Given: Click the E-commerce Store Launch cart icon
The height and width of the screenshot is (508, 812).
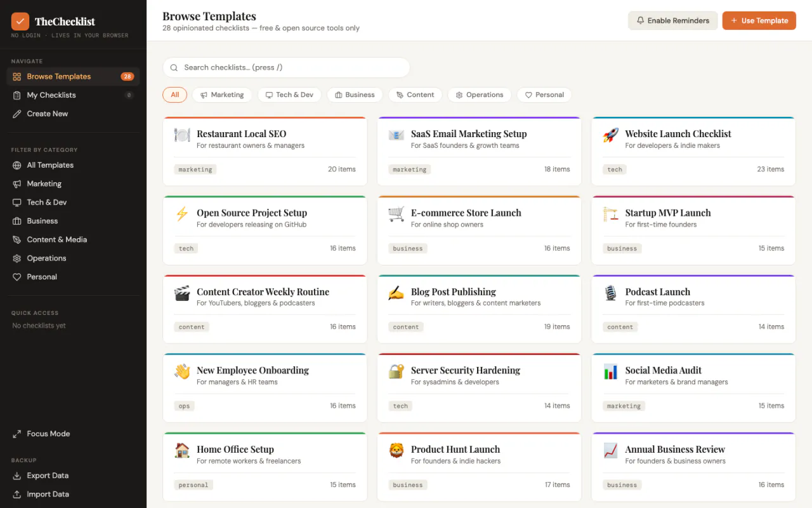Looking at the screenshot, I should tap(396, 214).
